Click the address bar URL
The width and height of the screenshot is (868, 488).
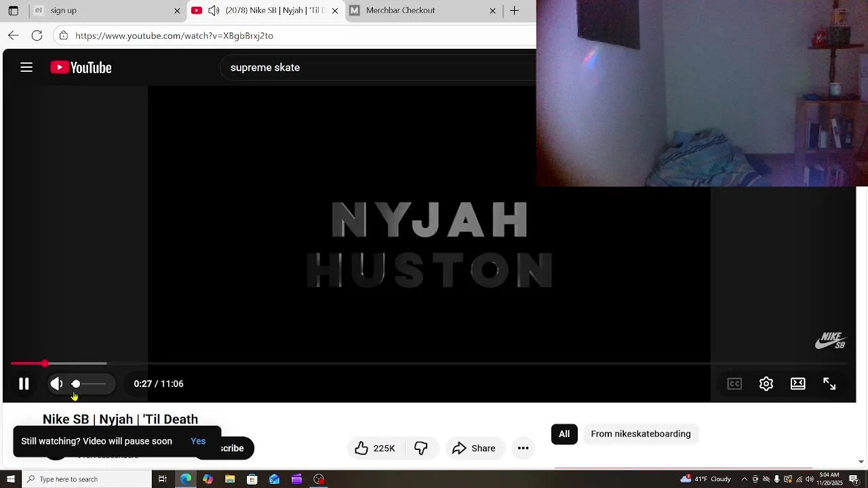click(174, 35)
